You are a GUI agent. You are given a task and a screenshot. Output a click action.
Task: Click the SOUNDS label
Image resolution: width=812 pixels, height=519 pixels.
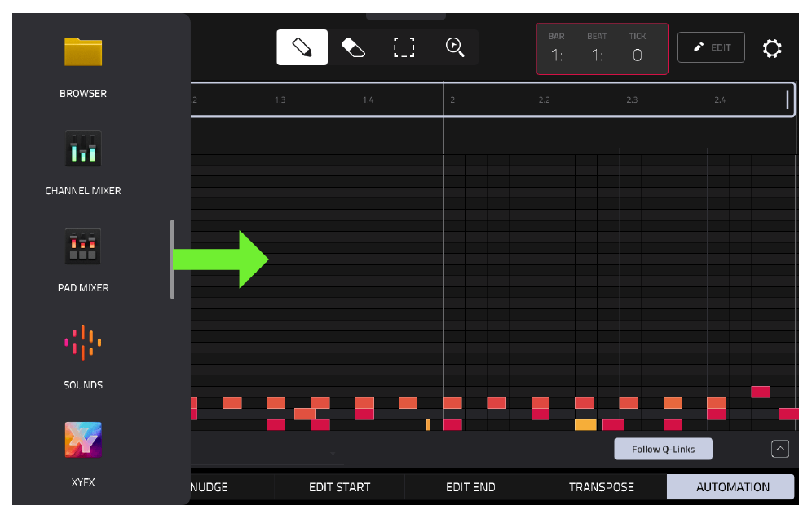[x=83, y=384]
